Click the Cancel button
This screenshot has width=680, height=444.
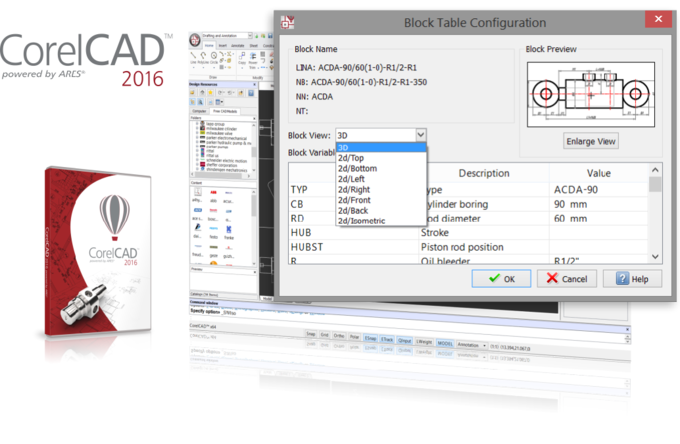(567, 279)
